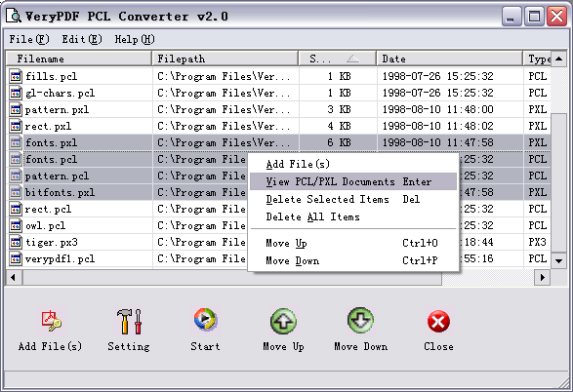Click the green Move Up arrow icon
This screenshot has width=573, height=392.
tap(283, 321)
